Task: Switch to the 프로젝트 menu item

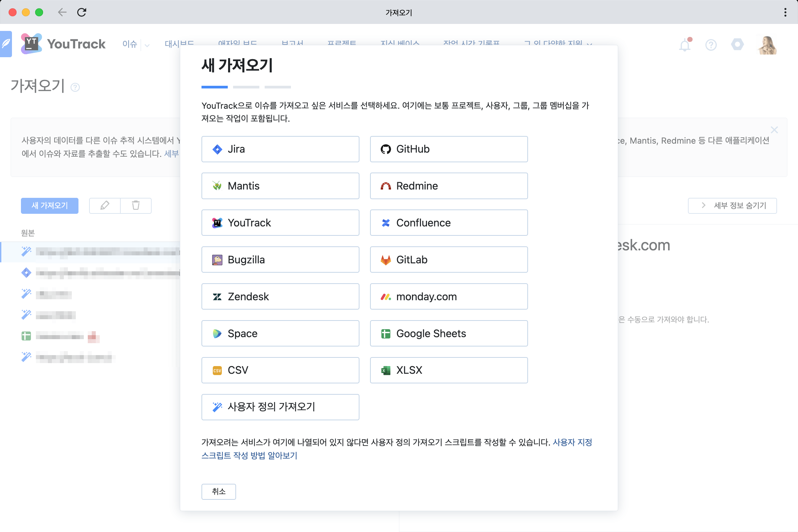Action: click(x=342, y=44)
